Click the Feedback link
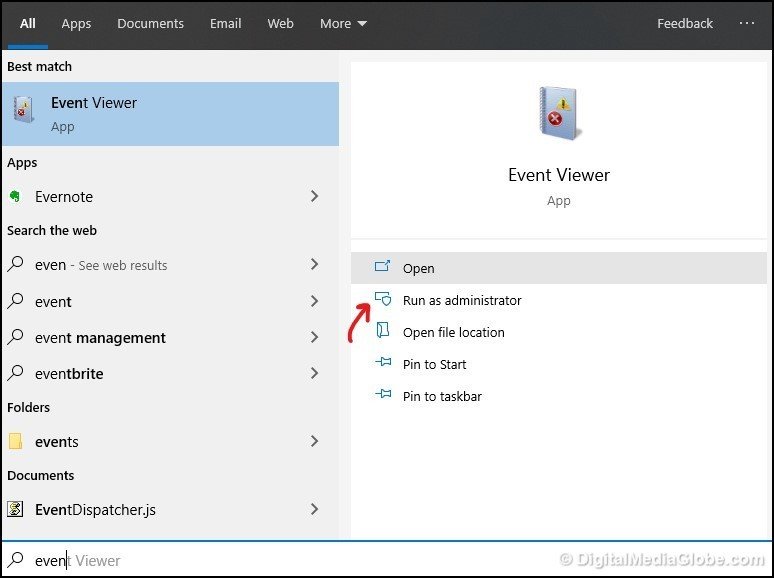774x578 pixels. coord(685,24)
